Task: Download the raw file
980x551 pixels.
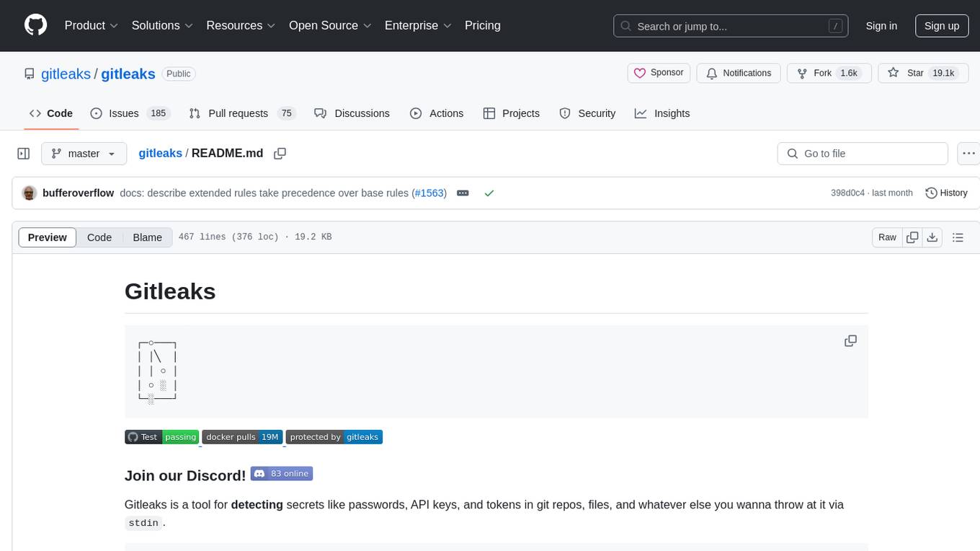Action: tap(932, 237)
